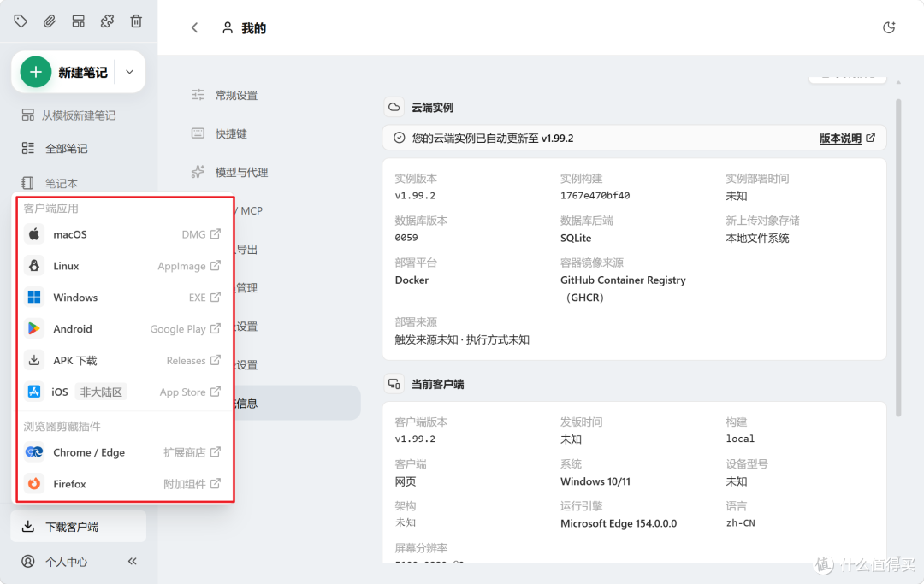This screenshot has height=584, width=924.
Task: Open 笔记本 in sidebar
Action: coord(50,183)
